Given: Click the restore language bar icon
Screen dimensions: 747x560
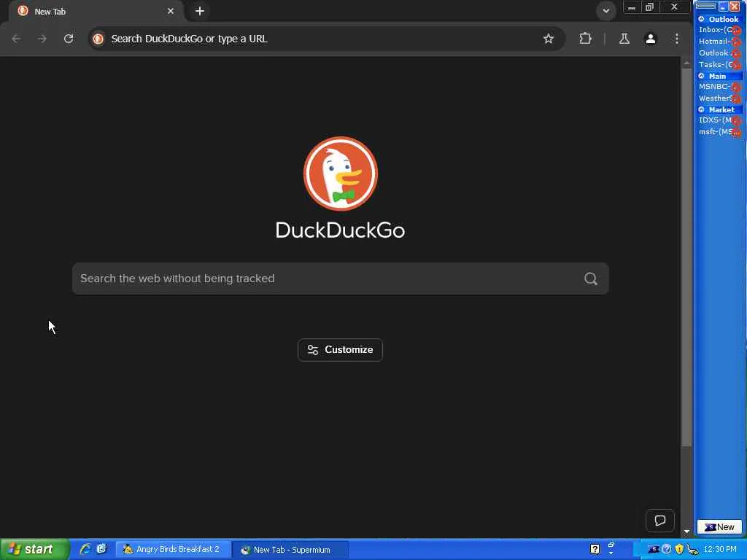Looking at the screenshot, I should [611, 544].
